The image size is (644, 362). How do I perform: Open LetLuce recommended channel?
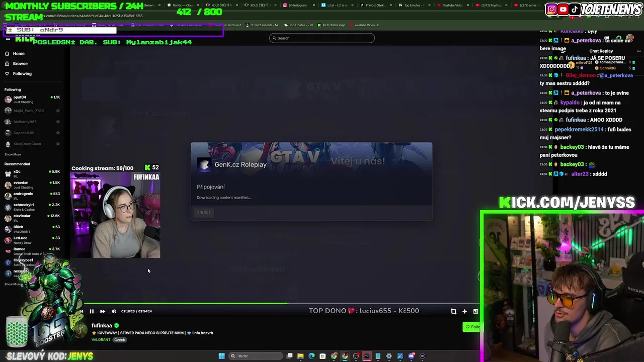32,240
